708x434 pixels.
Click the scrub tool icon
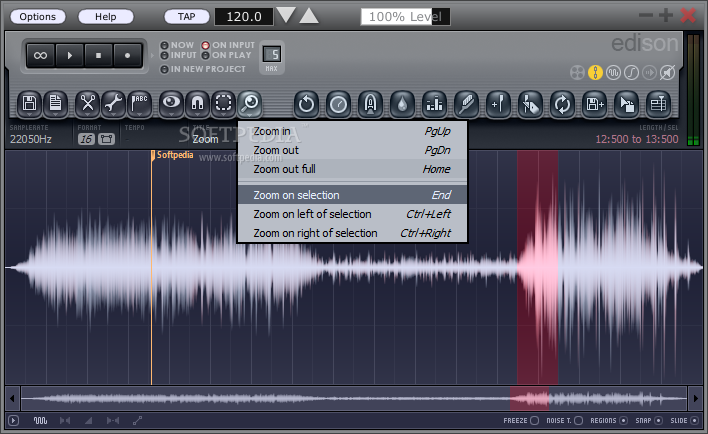point(530,104)
